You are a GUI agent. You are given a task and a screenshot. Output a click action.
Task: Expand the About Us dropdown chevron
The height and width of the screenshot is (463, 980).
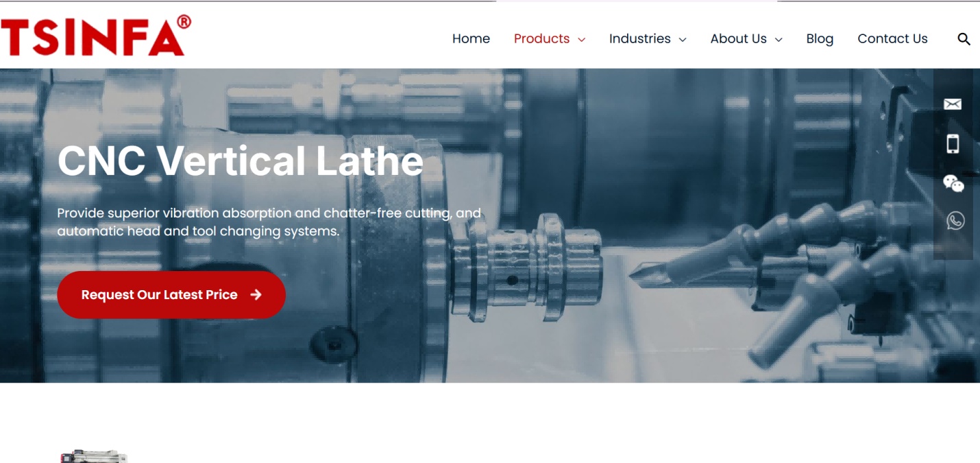point(778,40)
